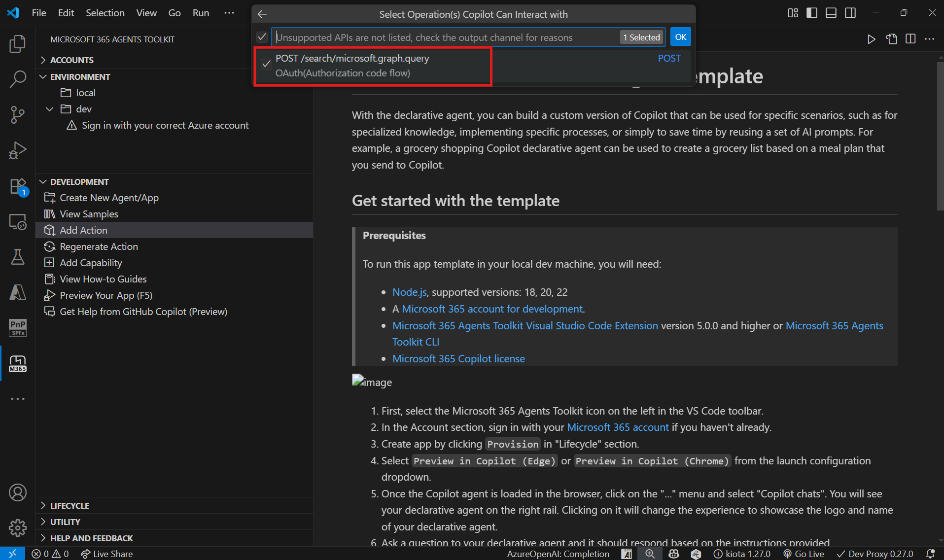Open Agents Toolkit Visual Studio Code Extension link
The height and width of the screenshot is (560, 944).
525,325
